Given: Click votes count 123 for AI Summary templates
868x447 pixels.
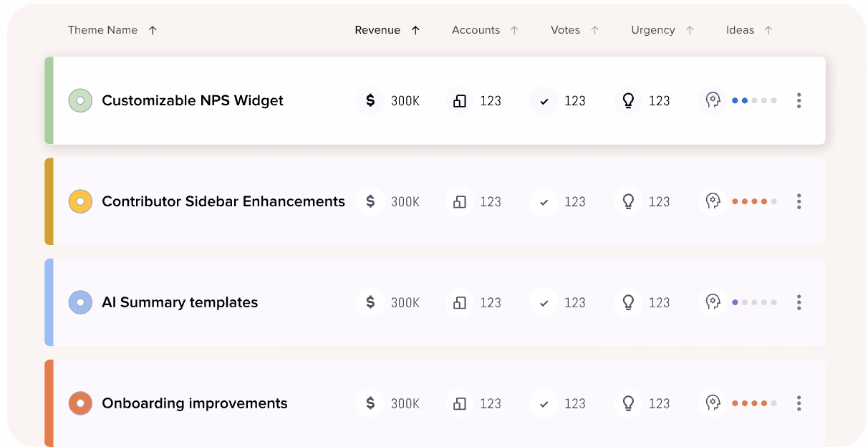Looking at the screenshot, I should [575, 303].
